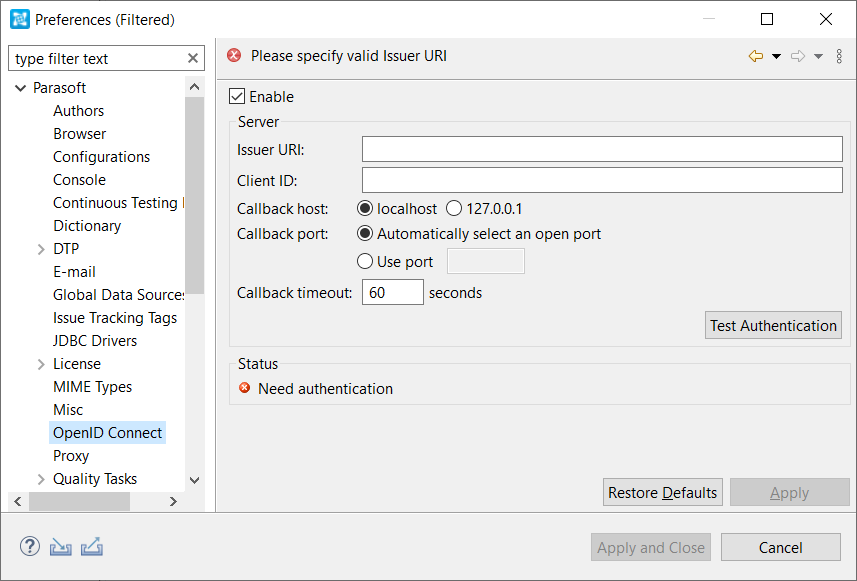The image size is (857, 581).
Task: Open the E-mail preference page
Action: (x=74, y=272)
